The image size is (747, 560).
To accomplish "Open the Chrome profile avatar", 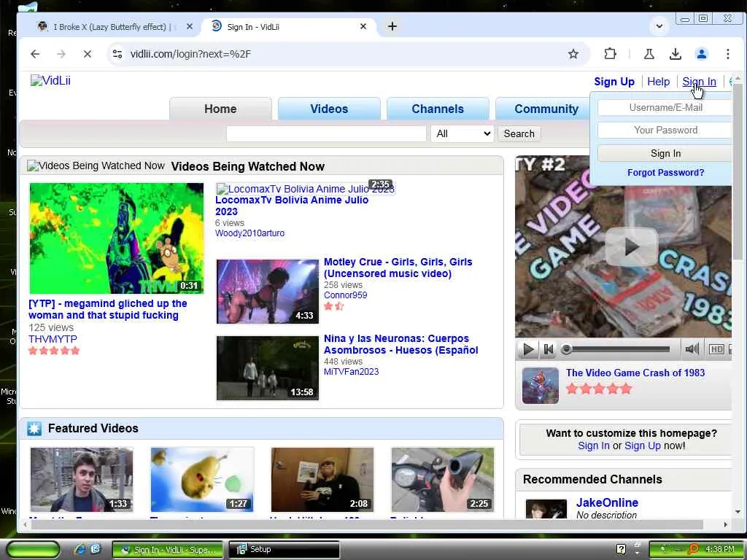I will [x=702, y=54].
